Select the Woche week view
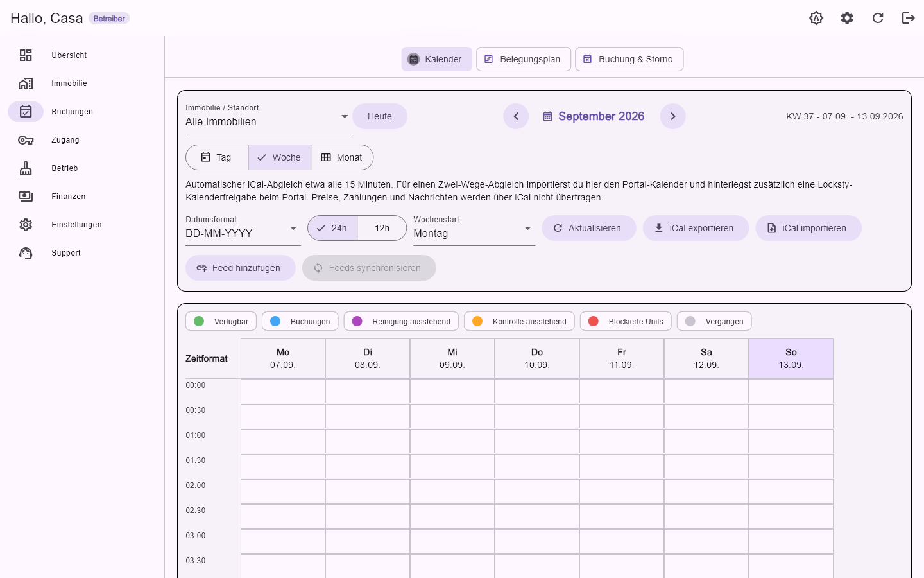The height and width of the screenshot is (578, 924). click(x=280, y=157)
